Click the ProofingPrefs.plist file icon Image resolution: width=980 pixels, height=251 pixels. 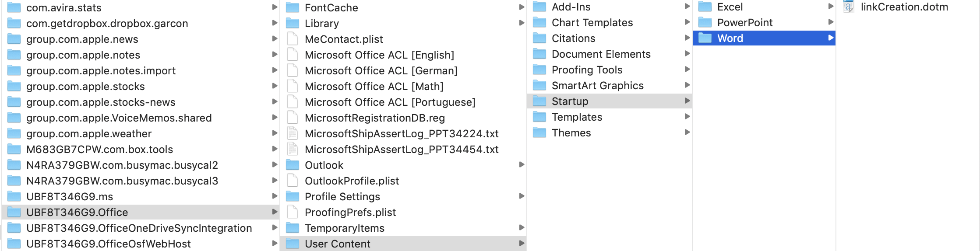293,212
